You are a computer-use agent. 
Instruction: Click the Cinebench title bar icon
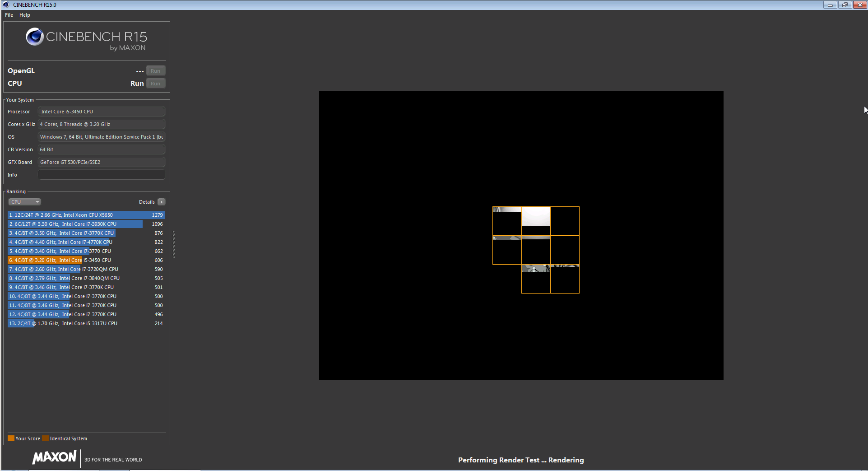coord(6,5)
